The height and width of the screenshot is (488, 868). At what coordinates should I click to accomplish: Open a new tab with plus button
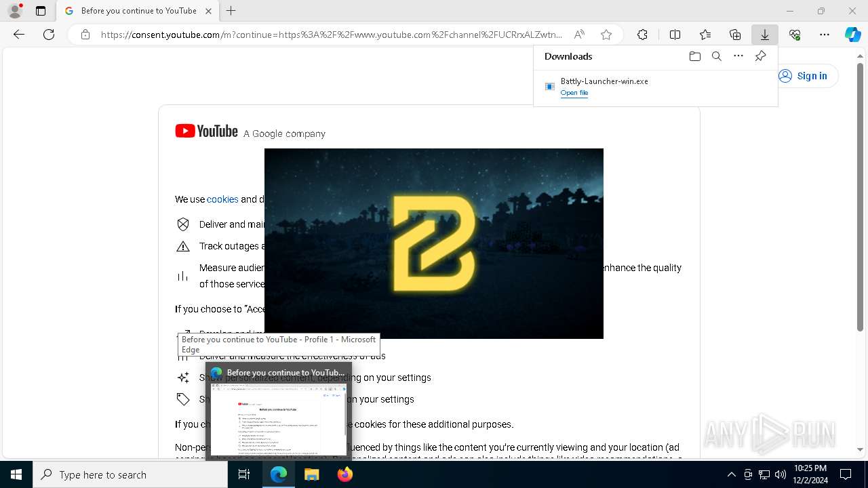click(231, 11)
